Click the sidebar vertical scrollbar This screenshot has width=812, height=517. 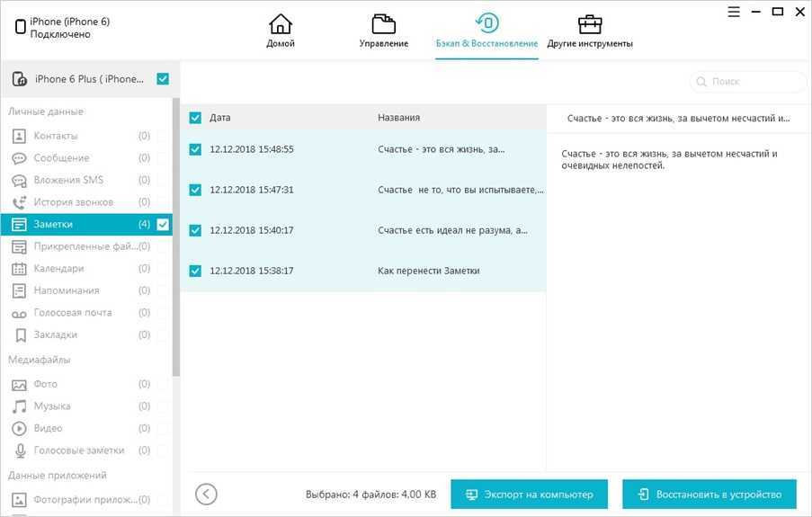[x=176, y=234]
